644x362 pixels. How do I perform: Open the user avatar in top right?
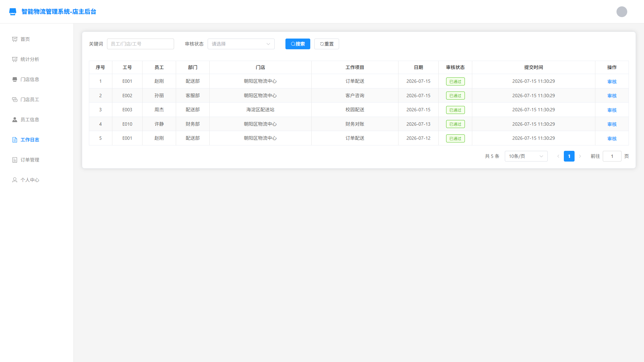[622, 12]
